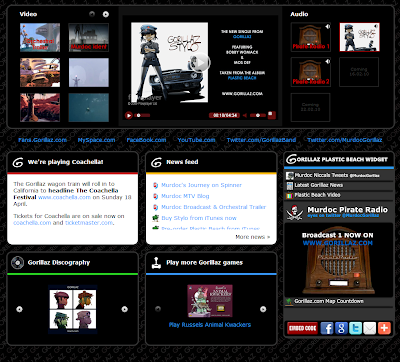Image resolution: width=400 pixels, height=362 pixels.
Task: Open Buy Stylo from iTunes now item
Action: [x=199, y=218]
